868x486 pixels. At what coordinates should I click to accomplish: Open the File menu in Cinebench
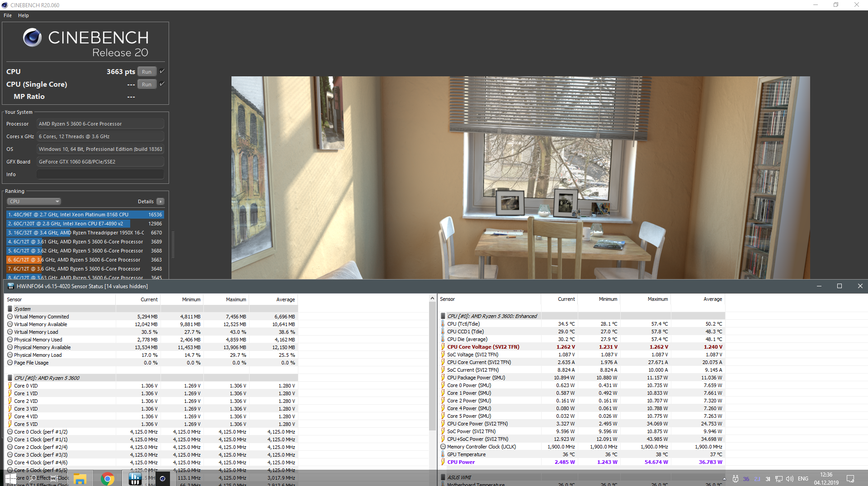[8, 15]
